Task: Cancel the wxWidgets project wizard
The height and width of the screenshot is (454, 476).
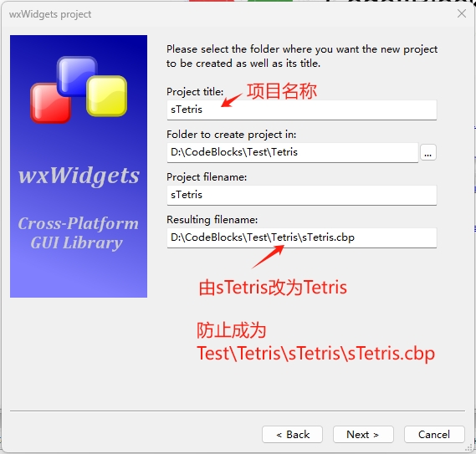Action: coord(434,434)
